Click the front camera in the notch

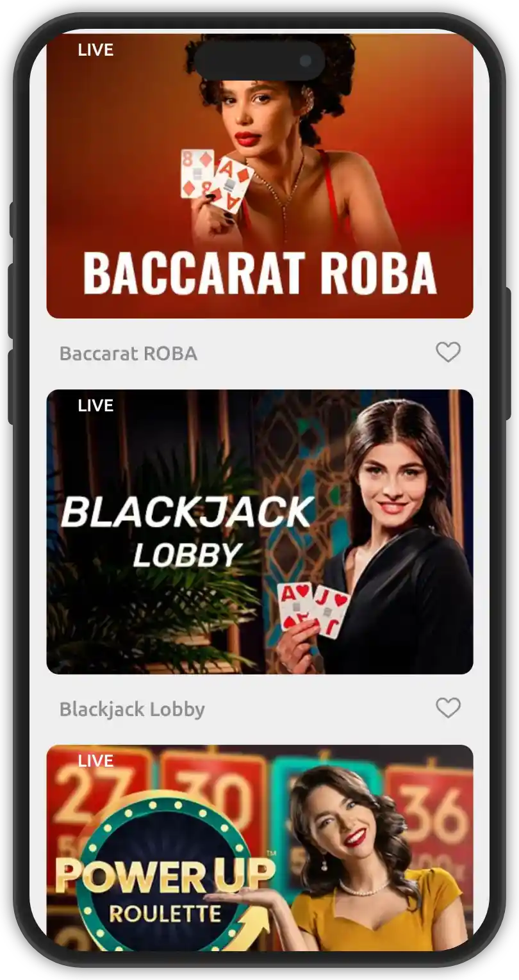click(x=306, y=61)
